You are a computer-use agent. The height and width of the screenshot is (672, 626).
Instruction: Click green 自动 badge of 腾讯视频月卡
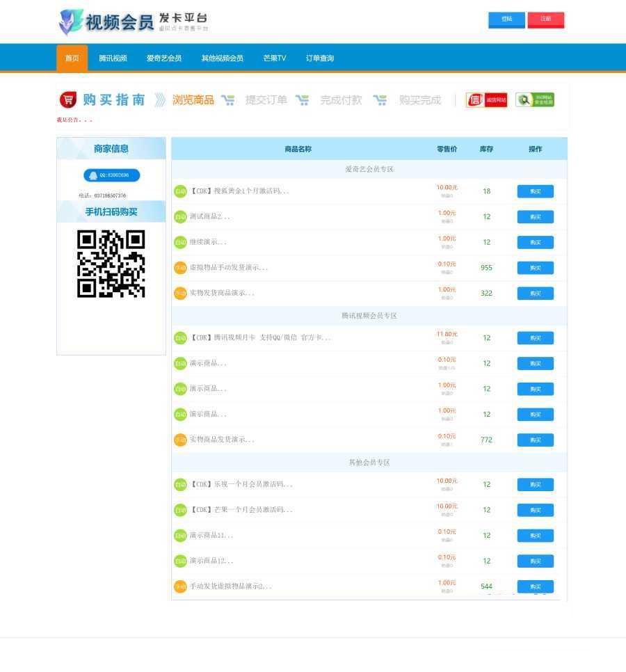coord(180,337)
